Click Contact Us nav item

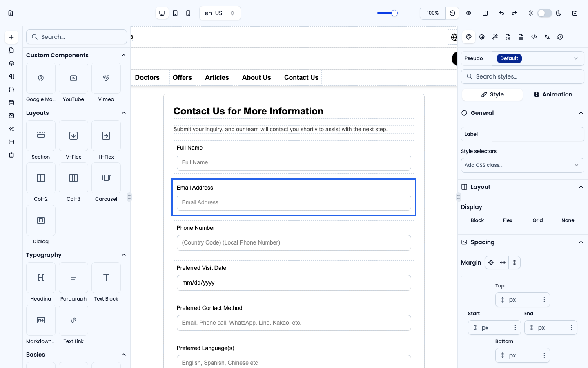[301, 78]
